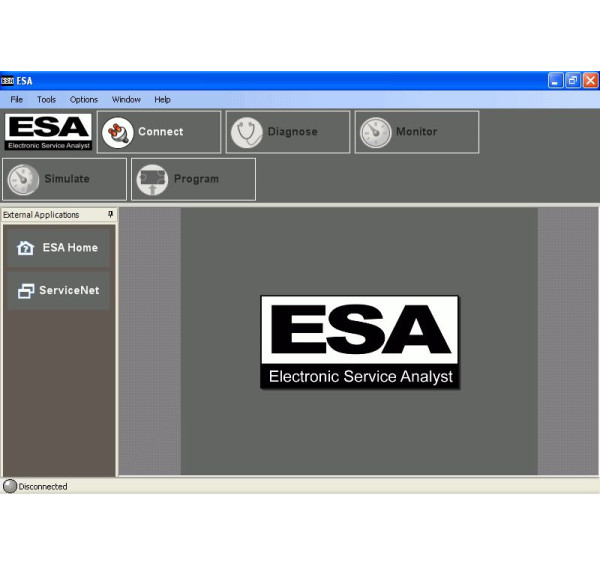Click the ESA title bar application icon
The height and width of the screenshot is (565, 600).
[x=8, y=81]
